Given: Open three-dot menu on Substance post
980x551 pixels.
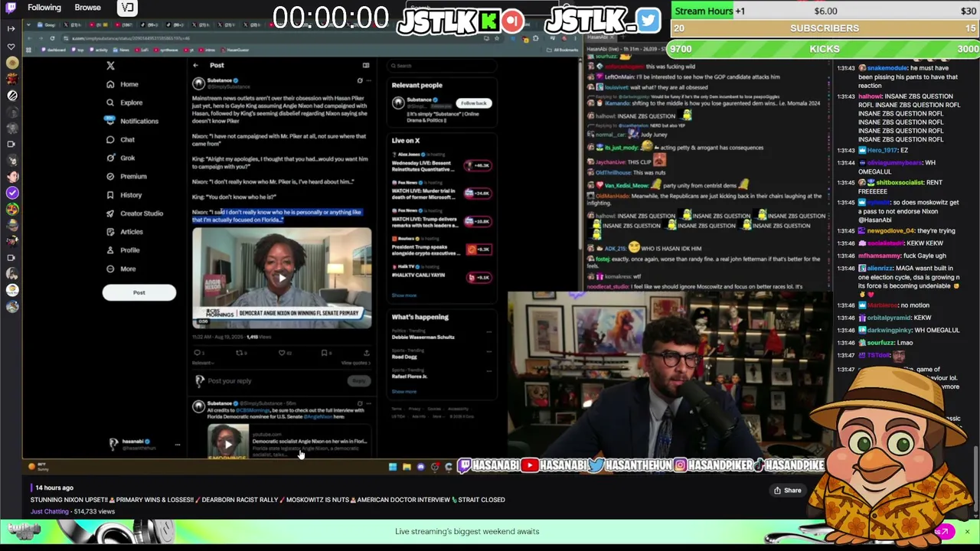Looking at the screenshot, I should [368, 80].
